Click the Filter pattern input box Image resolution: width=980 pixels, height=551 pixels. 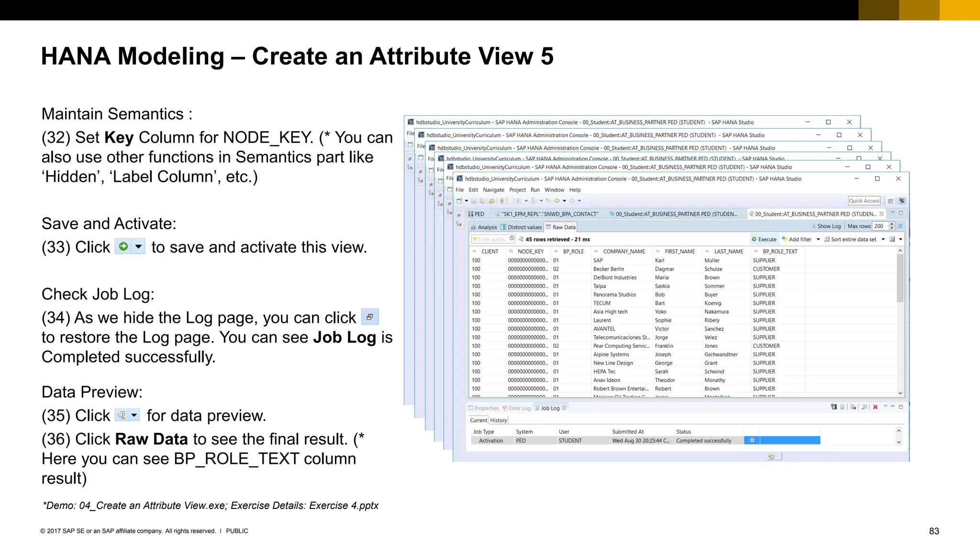tap(493, 239)
